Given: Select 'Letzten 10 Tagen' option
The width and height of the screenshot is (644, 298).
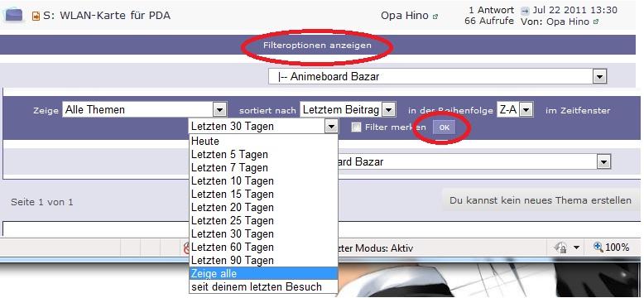Looking at the screenshot, I should [x=263, y=181].
